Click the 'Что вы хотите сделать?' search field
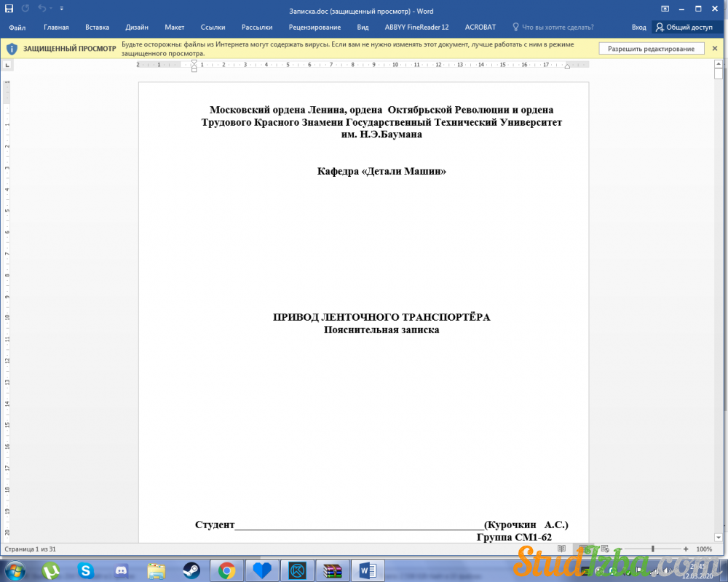728x582 pixels. click(x=558, y=28)
